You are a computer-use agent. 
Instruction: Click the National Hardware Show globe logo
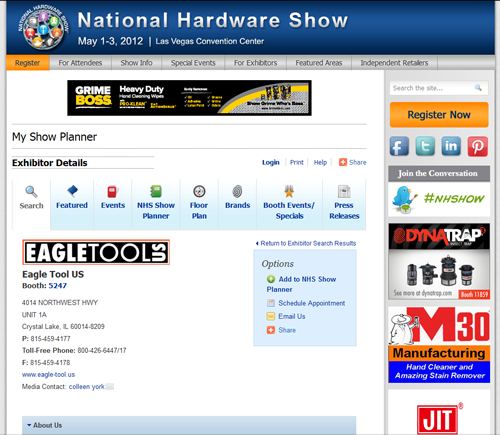43,28
